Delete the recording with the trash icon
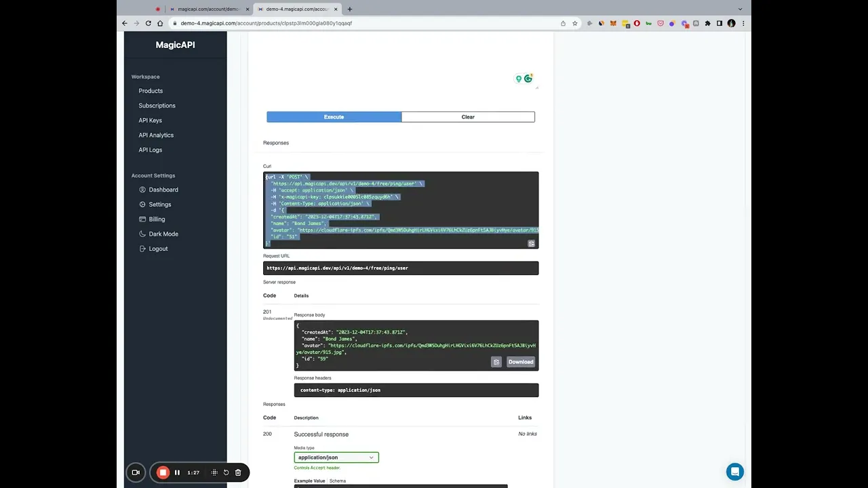The image size is (868, 488). coord(238,472)
